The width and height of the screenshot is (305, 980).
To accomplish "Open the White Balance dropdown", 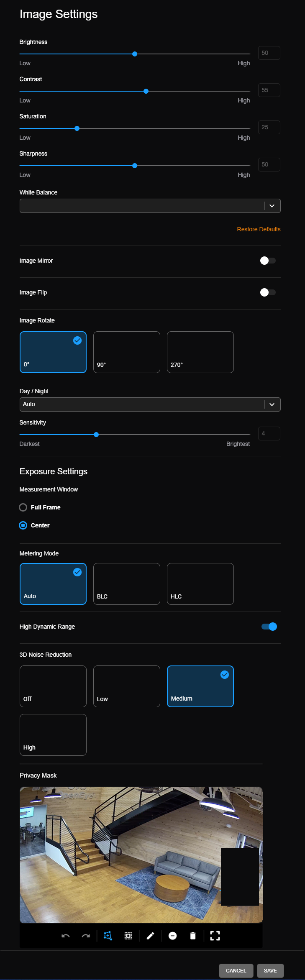I will [150, 206].
